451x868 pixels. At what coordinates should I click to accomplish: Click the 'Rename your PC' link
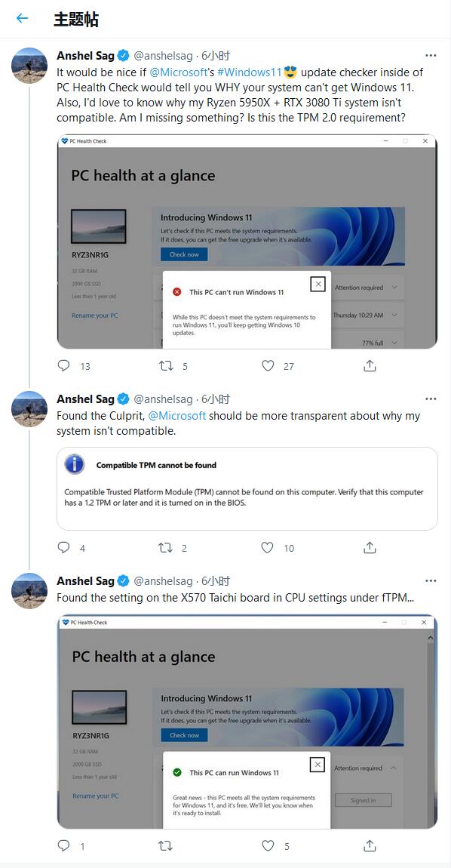point(95,315)
